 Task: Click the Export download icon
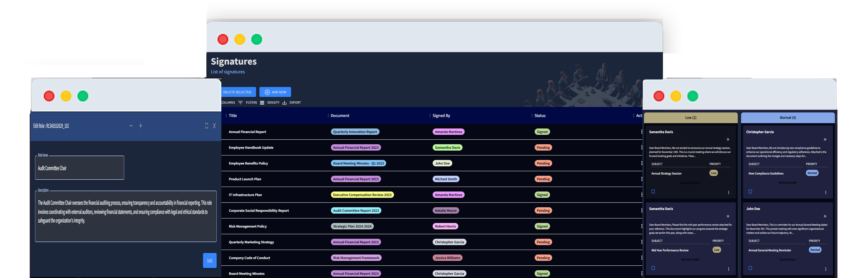pyautogui.click(x=285, y=103)
